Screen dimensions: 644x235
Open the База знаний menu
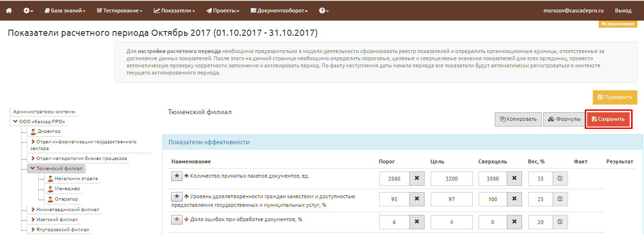[65, 11]
